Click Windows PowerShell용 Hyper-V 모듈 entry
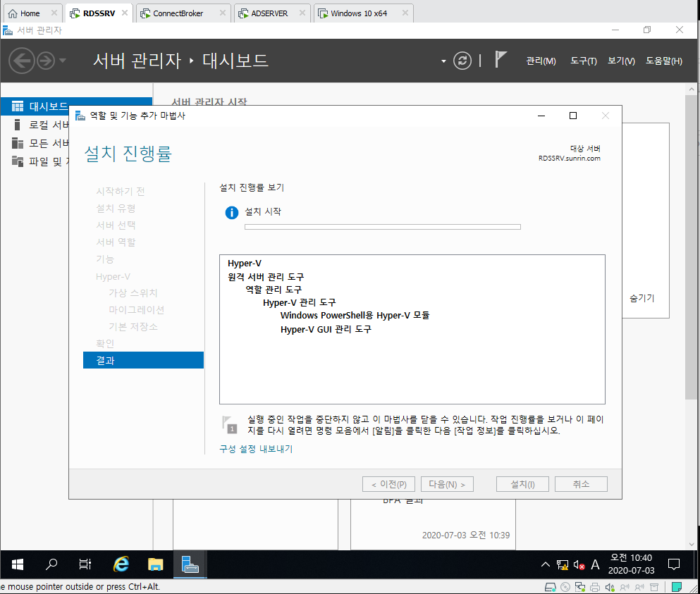Screen dimensions: 700x594 tap(355, 316)
